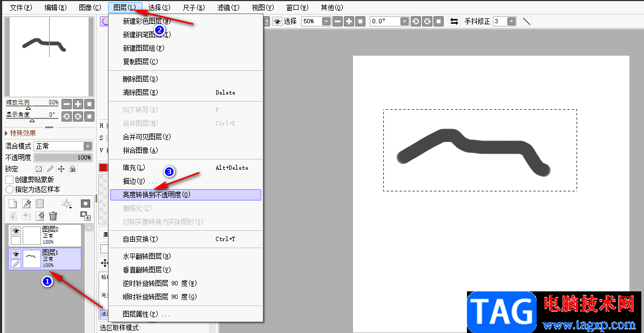Viewport: 644px width, 333px height.
Task: Hide 图层2 using its eye icon
Action: click(16, 231)
